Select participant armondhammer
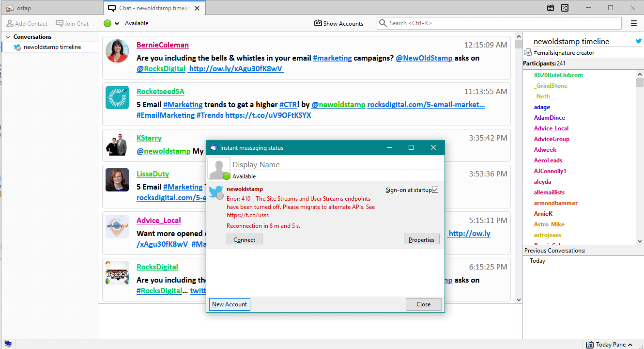 click(556, 203)
